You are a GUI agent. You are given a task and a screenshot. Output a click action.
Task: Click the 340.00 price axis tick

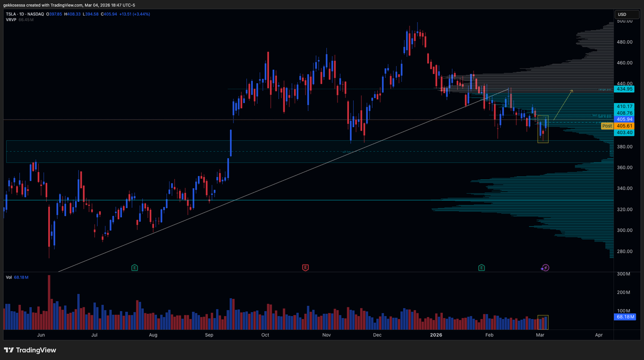625,188
